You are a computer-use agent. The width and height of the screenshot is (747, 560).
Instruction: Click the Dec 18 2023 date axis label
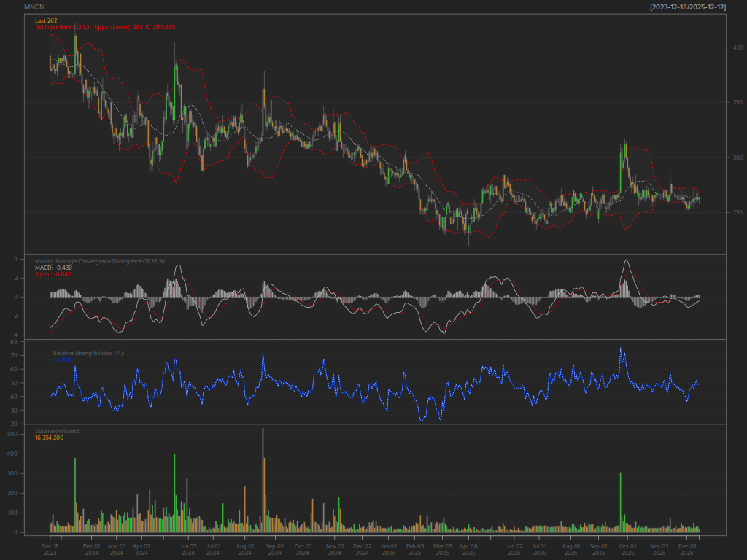(x=50, y=550)
